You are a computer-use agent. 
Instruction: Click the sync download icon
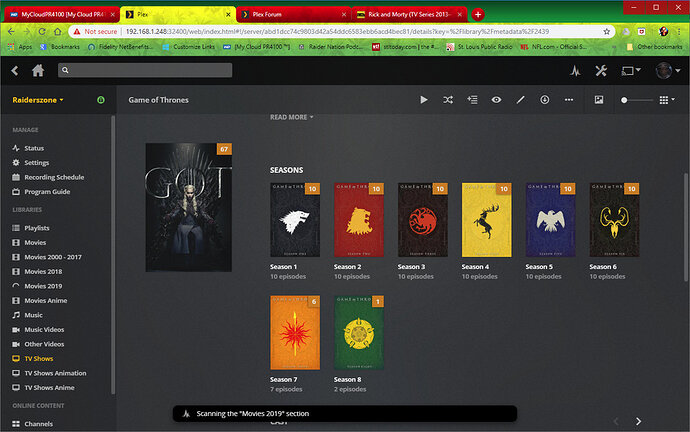tap(545, 100)
